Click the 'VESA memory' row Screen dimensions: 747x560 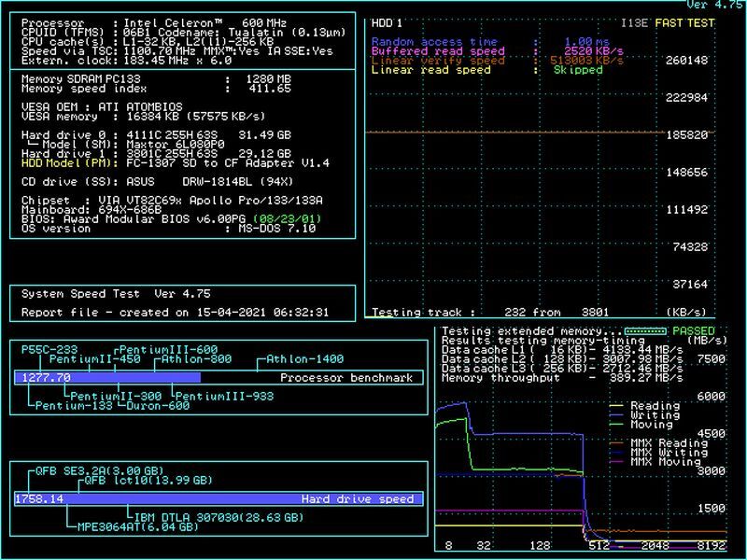(x=143, y=117)
